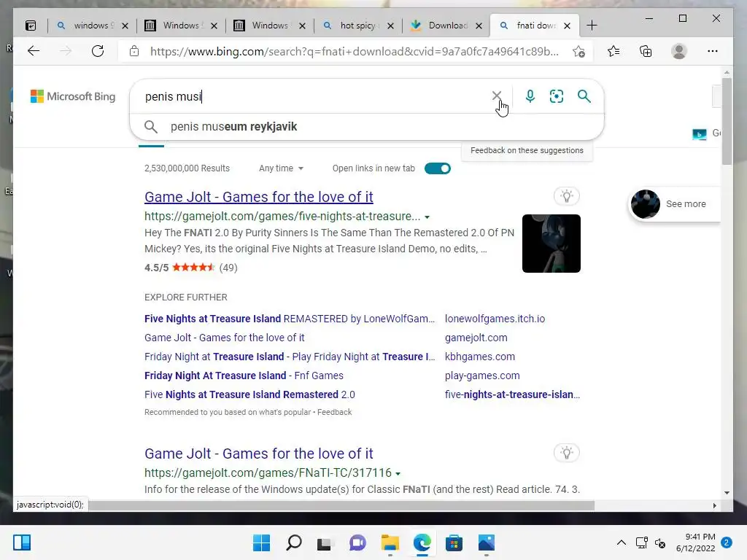Open Chat app on taskbar
Viewport: 747px width, 560px height.
[x=357, y=542]
